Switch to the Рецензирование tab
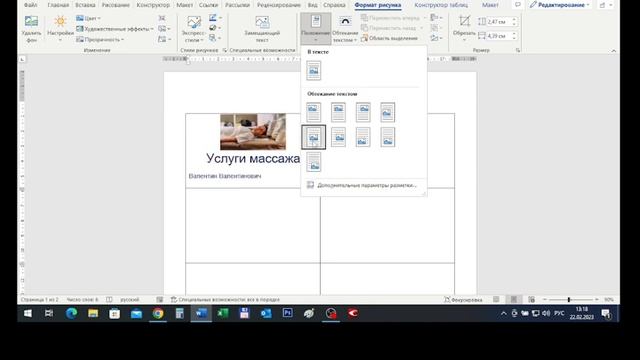This screenshot has width=640, height=360. [x=279, y=5]
